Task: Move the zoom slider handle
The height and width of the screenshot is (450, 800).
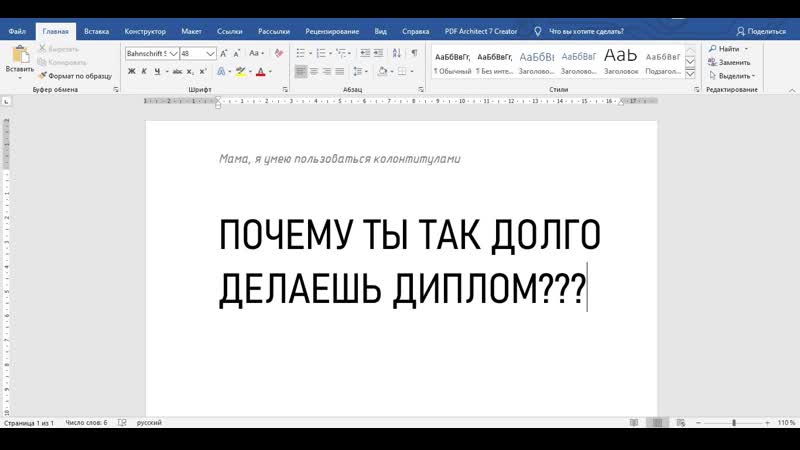Action: pos(734,422)
